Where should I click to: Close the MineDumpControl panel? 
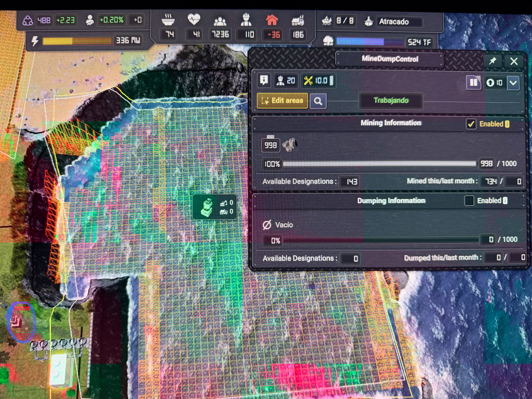pyautogui.click(x=514, y=61)
